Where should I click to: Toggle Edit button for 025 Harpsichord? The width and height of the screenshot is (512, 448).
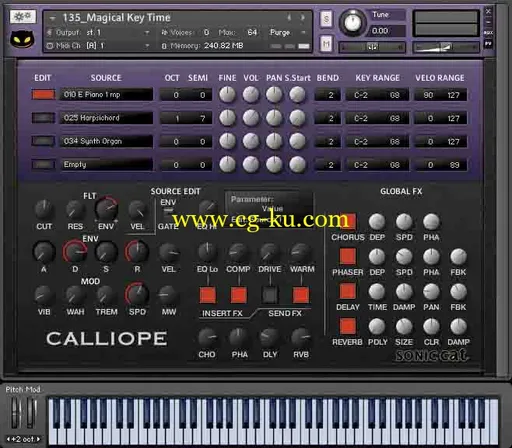click(43, 118)
